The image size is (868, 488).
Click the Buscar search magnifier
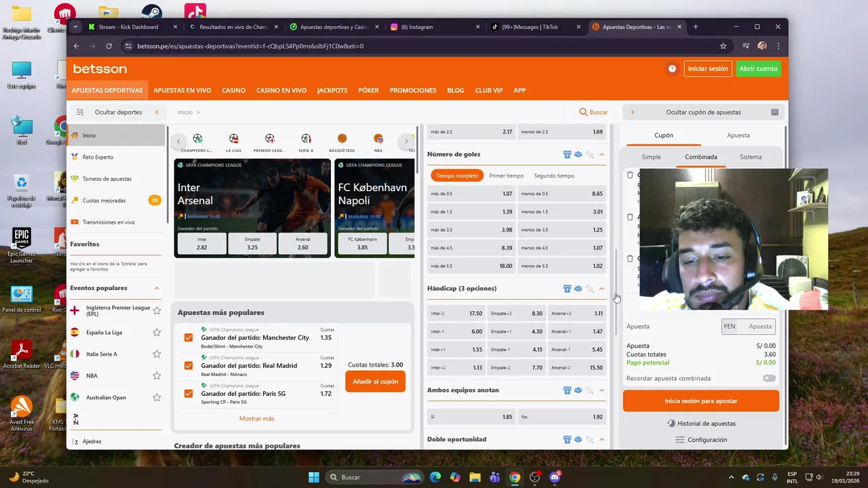coord(583,112)
